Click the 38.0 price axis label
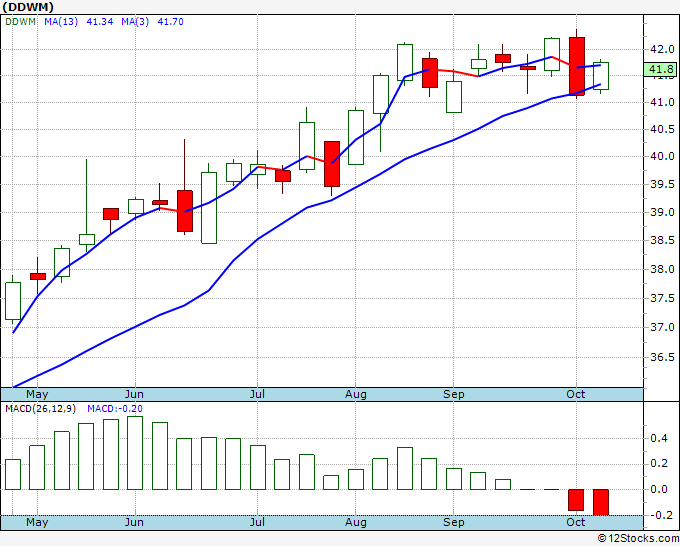This screenshot has height=546, width=680. pyautogui.click(x=662, y=269)
